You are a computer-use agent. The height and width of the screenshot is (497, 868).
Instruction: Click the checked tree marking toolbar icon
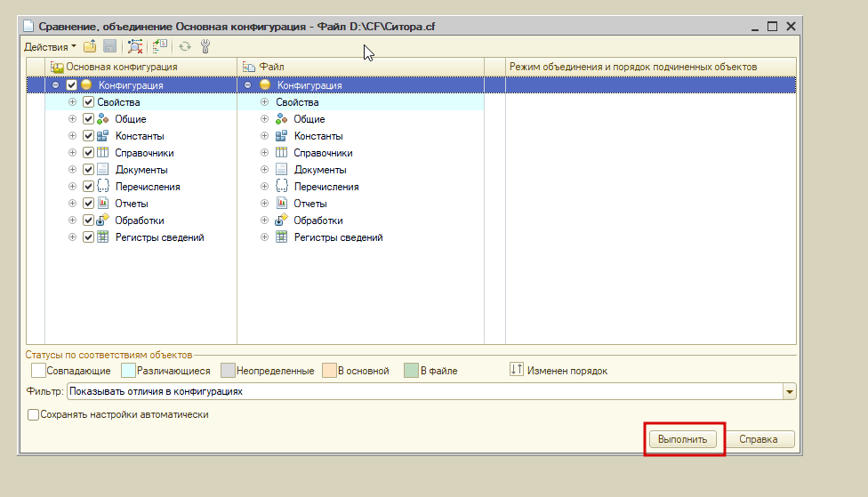pyautogui.click(x=160, y=46)
